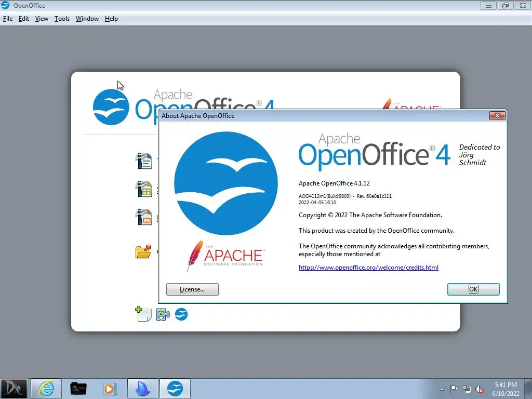Close the OpenOffice main window
The width and height of the screenshot is (532, 399).
coord(523,5)
